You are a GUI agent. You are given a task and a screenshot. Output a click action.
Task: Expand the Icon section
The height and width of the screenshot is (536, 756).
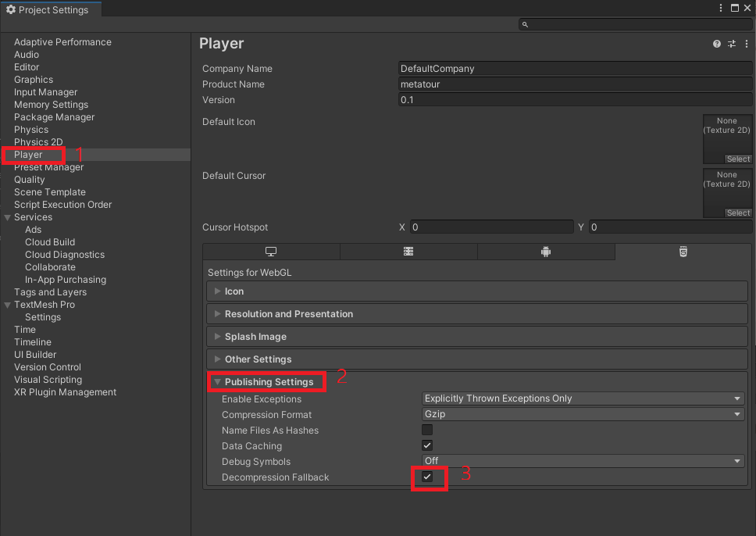(477, 291)
